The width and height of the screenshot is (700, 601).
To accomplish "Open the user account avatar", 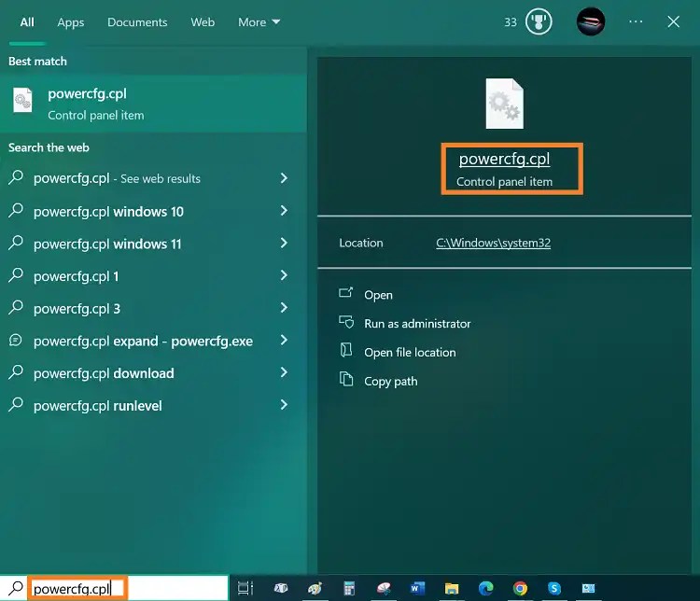I will tap(591, 21).
